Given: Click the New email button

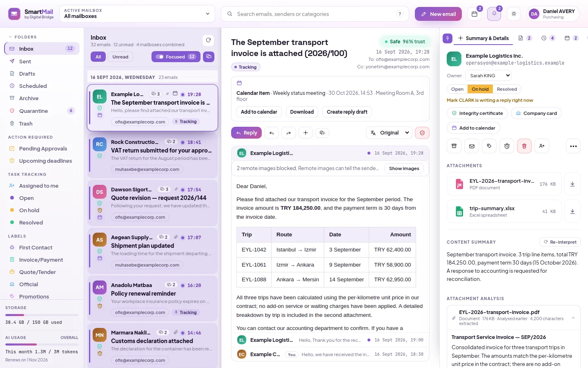Looking at the screenshot, I should point(438,14).
